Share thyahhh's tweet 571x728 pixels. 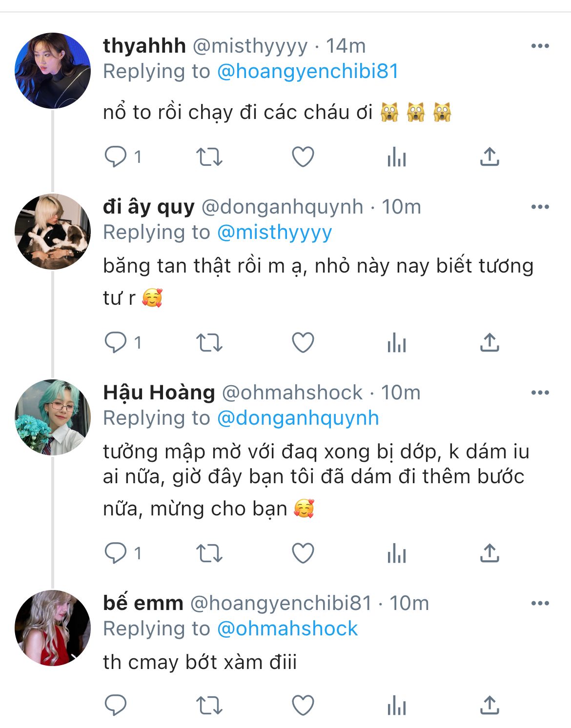coord(489,157)
